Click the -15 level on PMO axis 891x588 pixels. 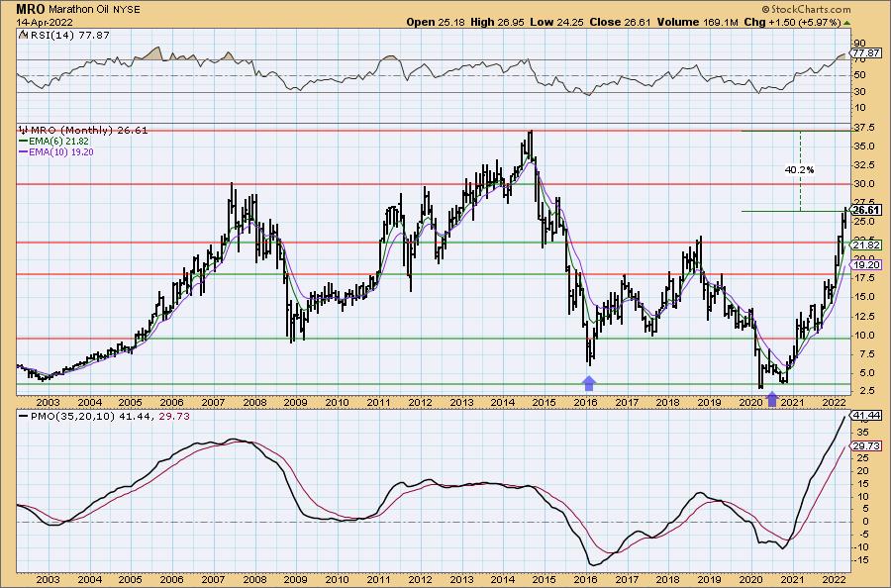pyautogui.click(x=860, y=560)
